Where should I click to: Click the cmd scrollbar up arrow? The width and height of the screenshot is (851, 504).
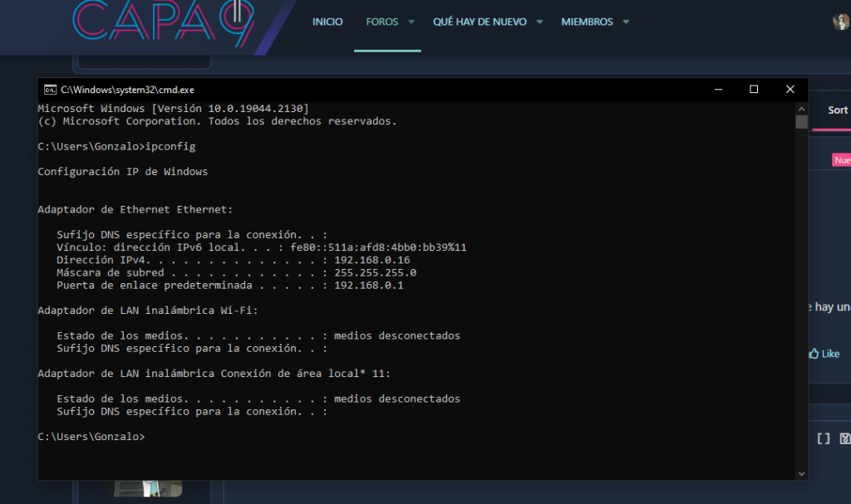[x=801, y=109]
